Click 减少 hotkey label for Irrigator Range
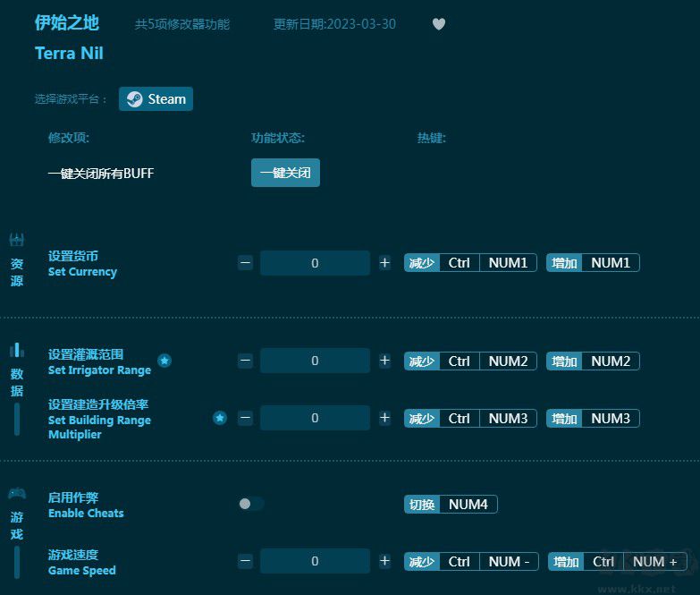This screenshot has height=595, width=700. (x=422, y=361)
